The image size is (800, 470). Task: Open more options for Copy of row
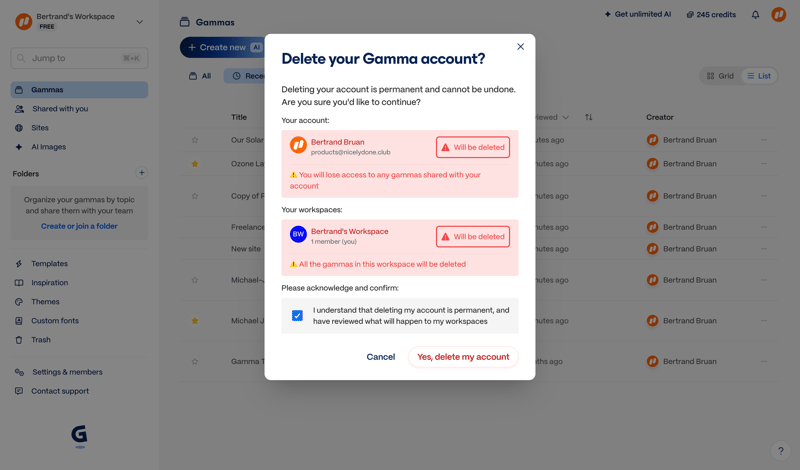pyautogui.click(x=764, y=196)
